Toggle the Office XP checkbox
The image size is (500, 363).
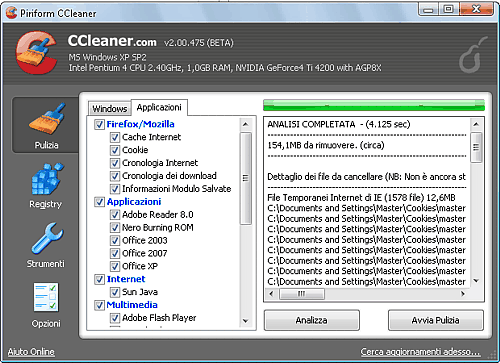[115, 266]
